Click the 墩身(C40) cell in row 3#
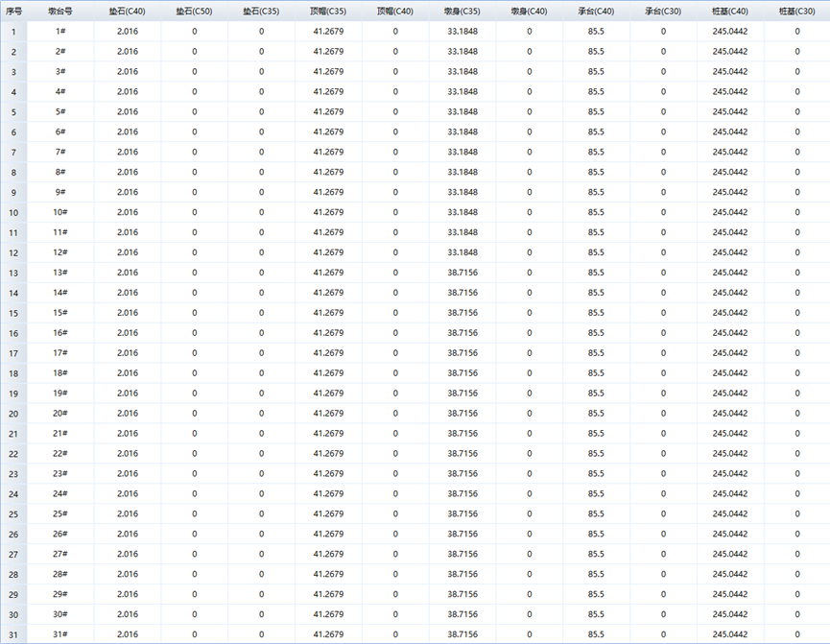Viewport: 830px width, 644px height. tap(529, 72)
